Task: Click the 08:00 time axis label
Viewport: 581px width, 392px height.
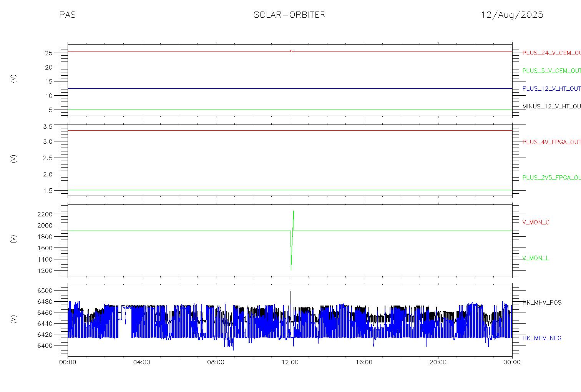Action: click(216, 362)
